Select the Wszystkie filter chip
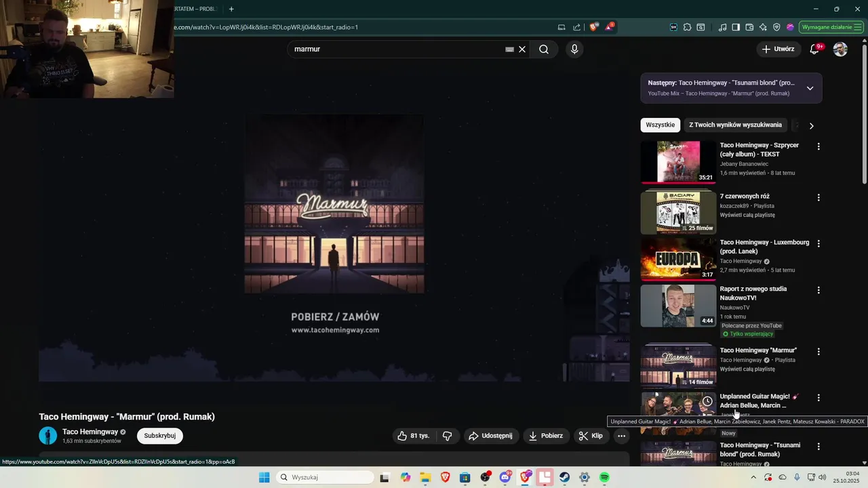 (660, 125)
